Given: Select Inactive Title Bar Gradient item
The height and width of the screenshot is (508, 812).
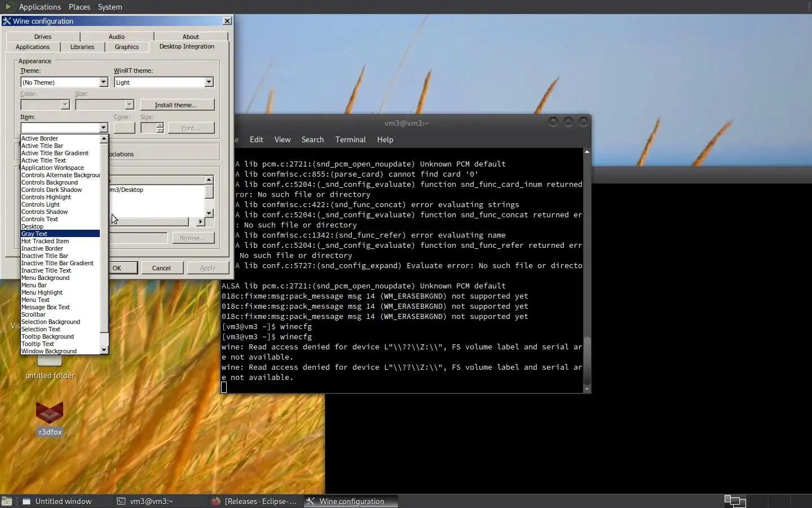Looking at the screenshot, I should [x=60, y=263].
